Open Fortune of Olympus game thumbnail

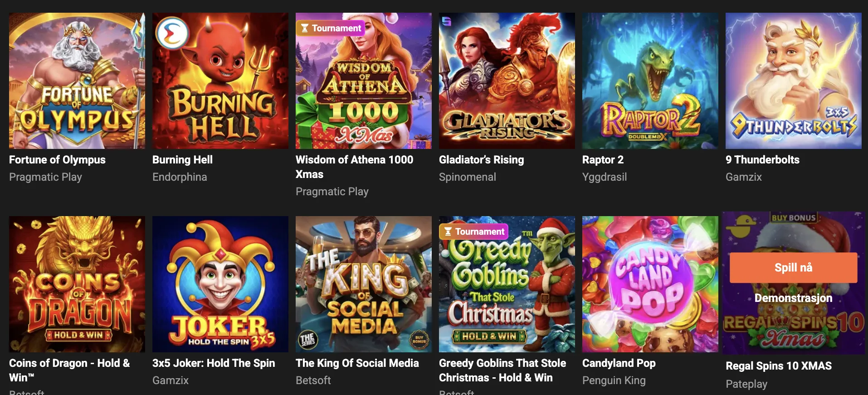pyautogui.click(x=77, y=81)
